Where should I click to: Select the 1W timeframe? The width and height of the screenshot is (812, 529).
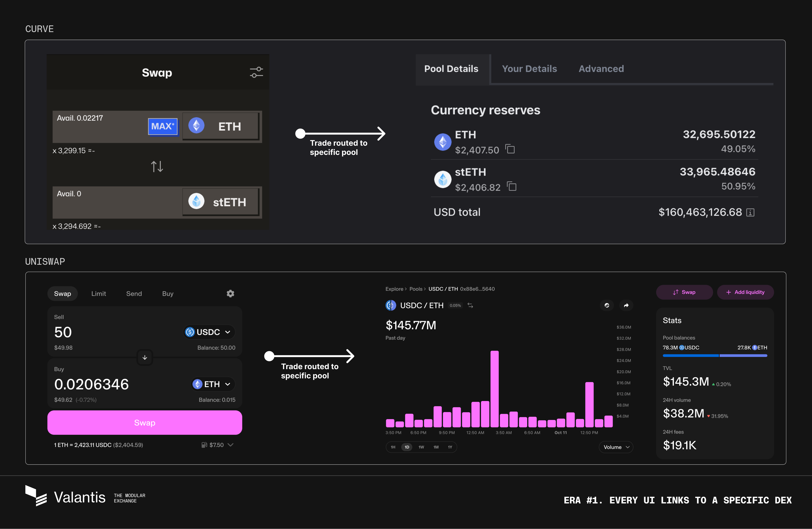click(421, 447)
